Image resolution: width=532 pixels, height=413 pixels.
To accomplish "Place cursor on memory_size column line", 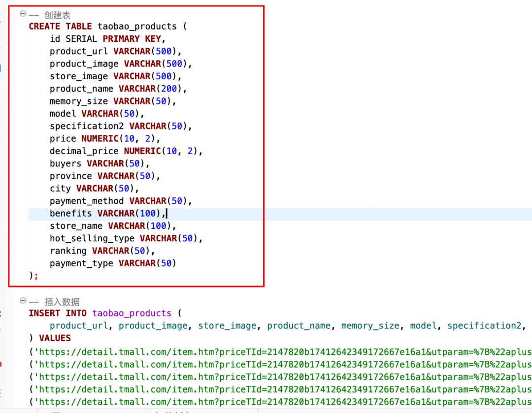I will [113, 101].
